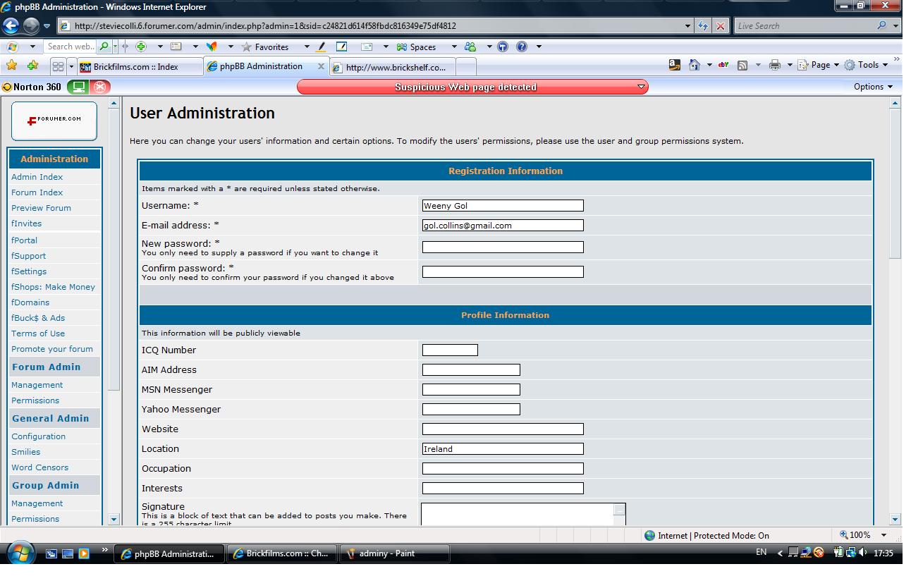Click the red Stop loading icon
The image size is (911, 588).
(x=720, y=26)
